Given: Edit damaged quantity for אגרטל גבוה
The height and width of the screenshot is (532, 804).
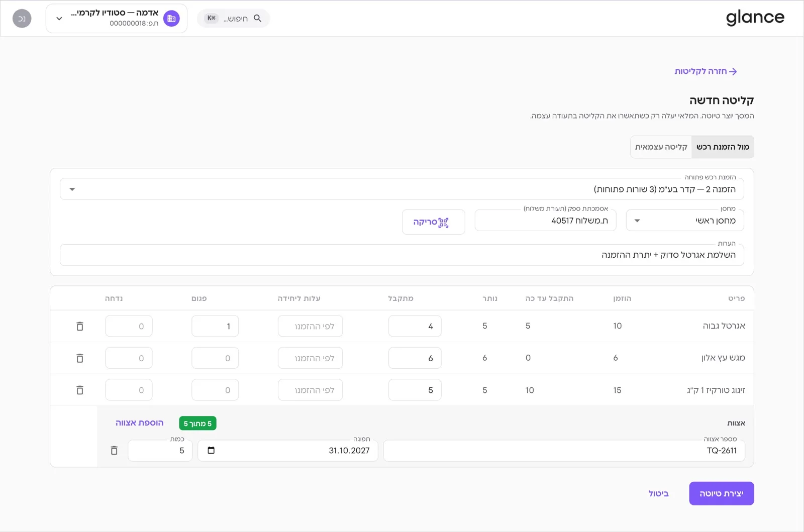Looking at the screenshot, I should click(215, 326).
